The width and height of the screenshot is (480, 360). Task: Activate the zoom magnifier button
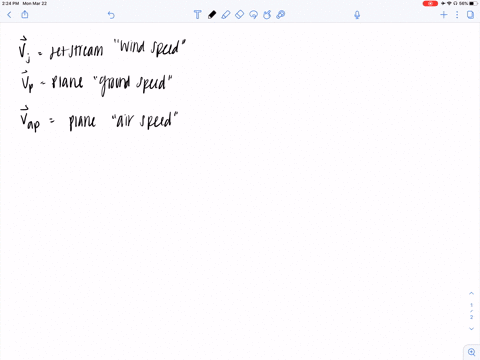472,352
